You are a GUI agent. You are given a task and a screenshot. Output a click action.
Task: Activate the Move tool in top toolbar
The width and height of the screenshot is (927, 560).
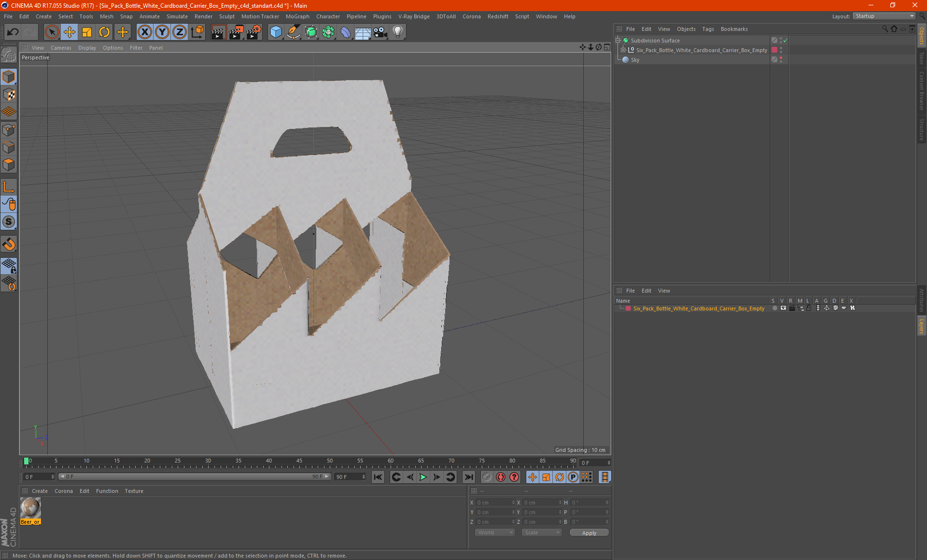coord(70,32)
